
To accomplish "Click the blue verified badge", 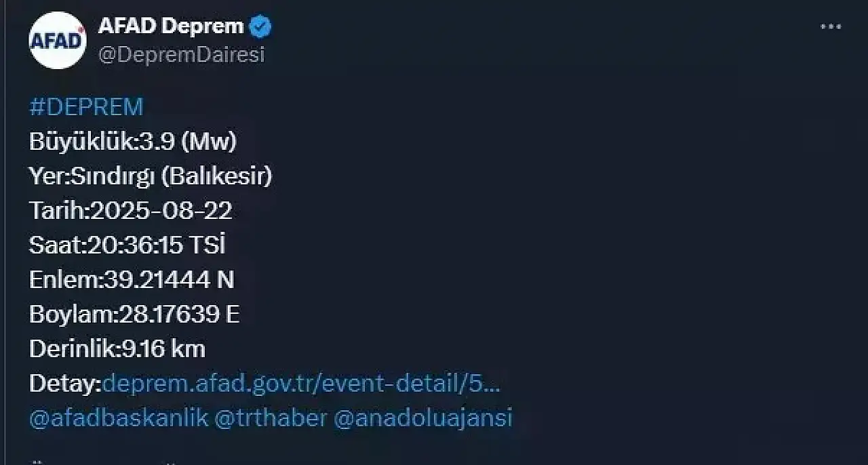I will tap(260, 27).
